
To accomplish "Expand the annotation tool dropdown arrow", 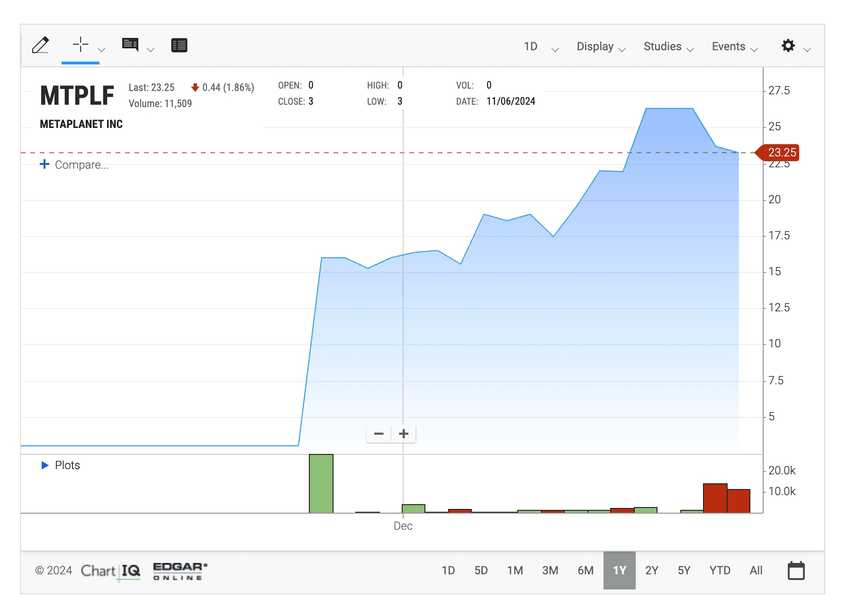I will [x=151, y=49].
